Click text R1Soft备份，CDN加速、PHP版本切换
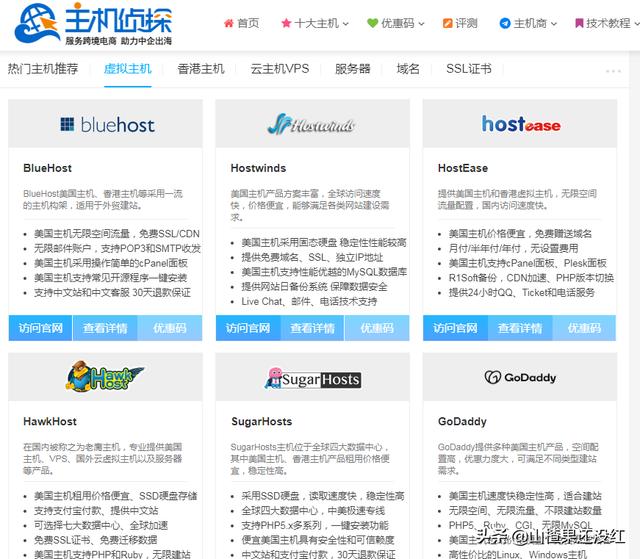This screenshot has height=559, width=640. [531, 278]
